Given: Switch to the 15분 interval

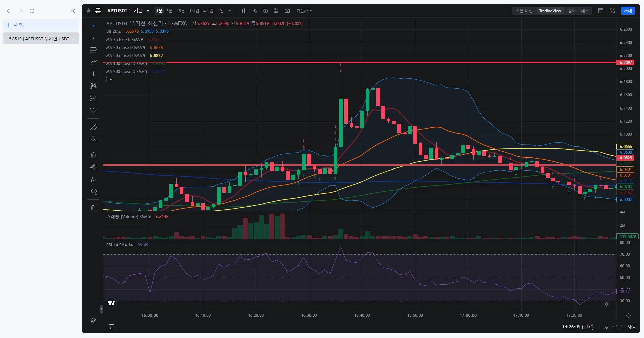Looking at the screenshot, I should 181,11.
